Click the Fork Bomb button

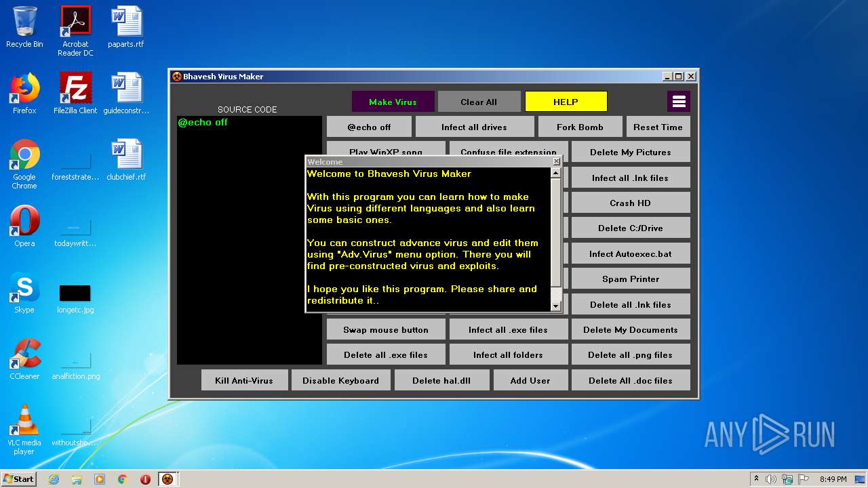pyautogui.click(x=580, y=127)
